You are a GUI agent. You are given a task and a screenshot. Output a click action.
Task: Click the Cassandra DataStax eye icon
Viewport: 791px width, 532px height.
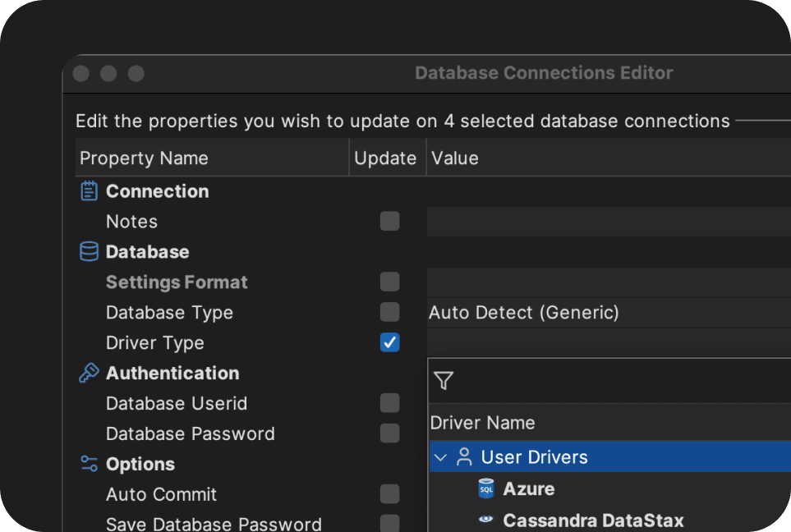[x=487, y=520]
